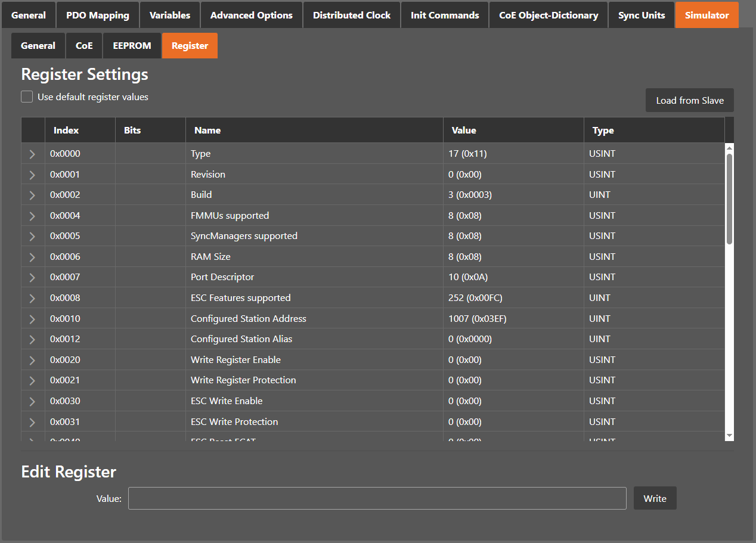The height and width of the screenshot is (543, 756).
Task: Expand the 0x0000 Type register row
Action: (32, 154)
